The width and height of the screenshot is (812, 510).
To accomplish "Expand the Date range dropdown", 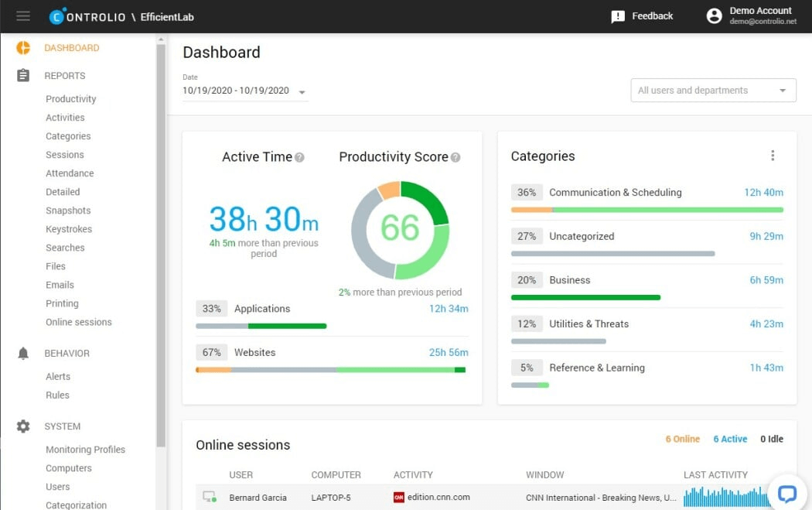I will 302,92.
